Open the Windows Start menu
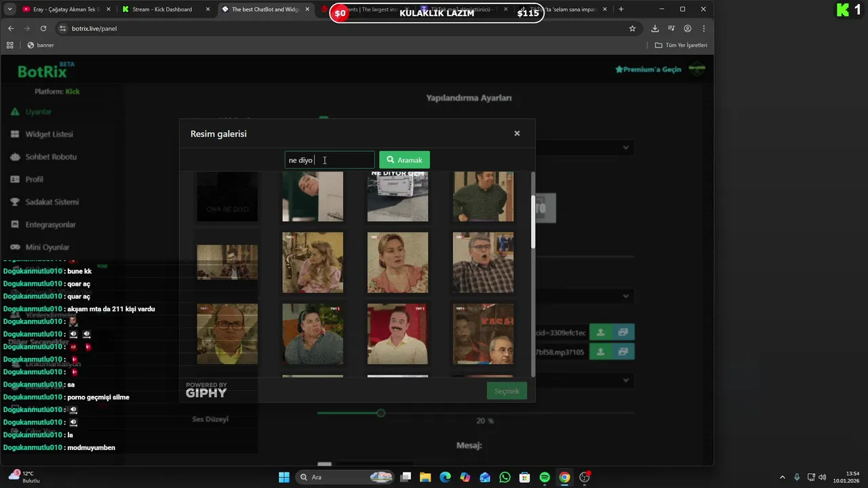 pyautogui.click(x=284, y=477)
